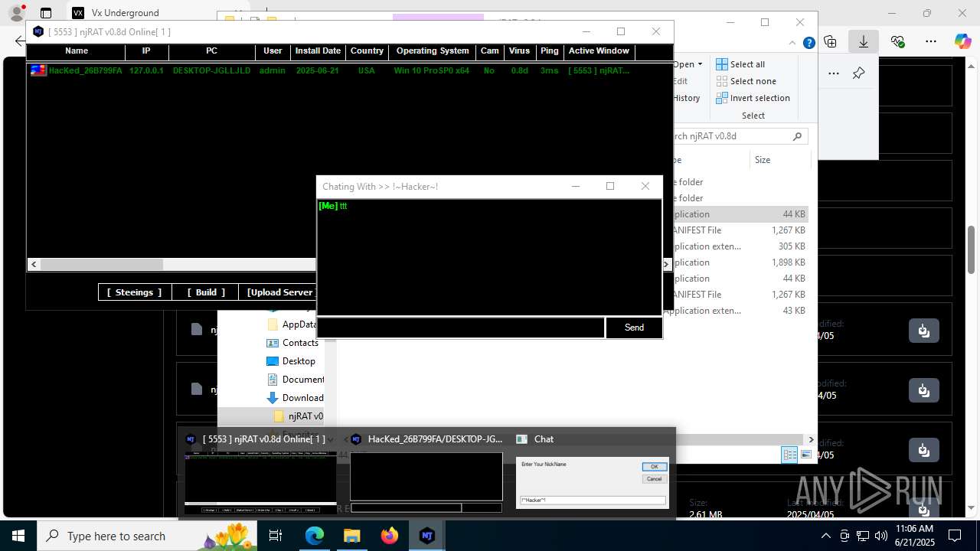Image resolution: width=980 pixels, height=551 pixels.
Task: Open Desktop folder in Explorer tree
Action: tap(292, 361)
